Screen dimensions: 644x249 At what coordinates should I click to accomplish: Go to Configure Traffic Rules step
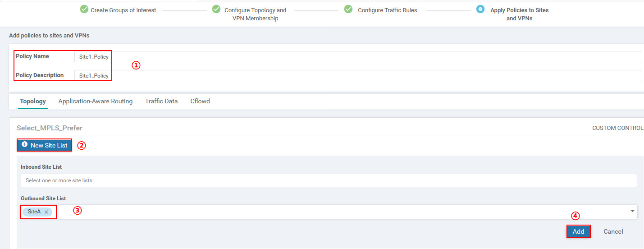click(387, 10)
